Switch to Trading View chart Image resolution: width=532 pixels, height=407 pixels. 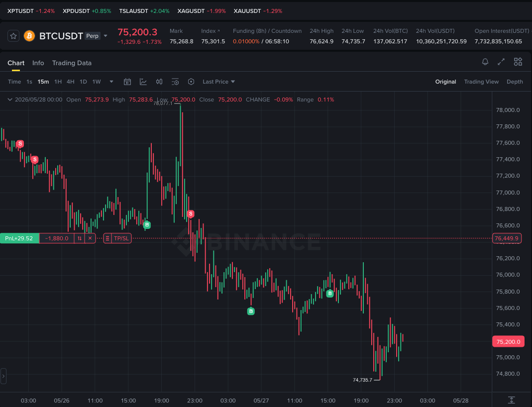[x=481, y=82]
